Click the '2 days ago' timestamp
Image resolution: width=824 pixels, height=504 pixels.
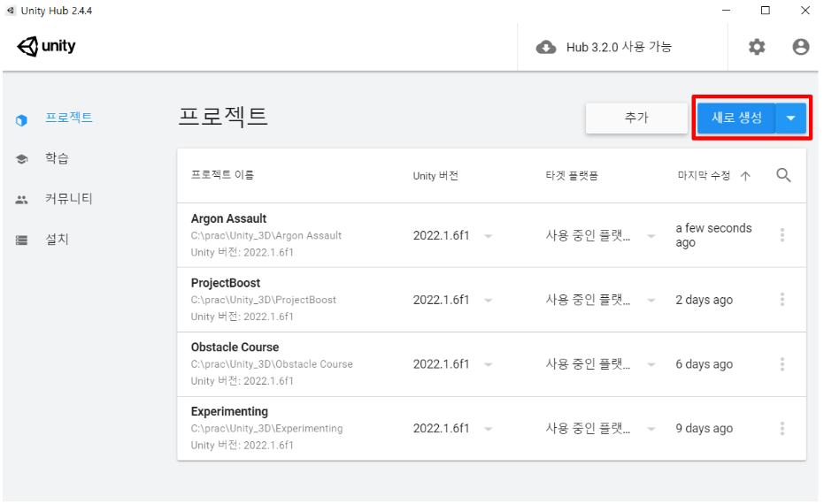(x=705, y=300)
